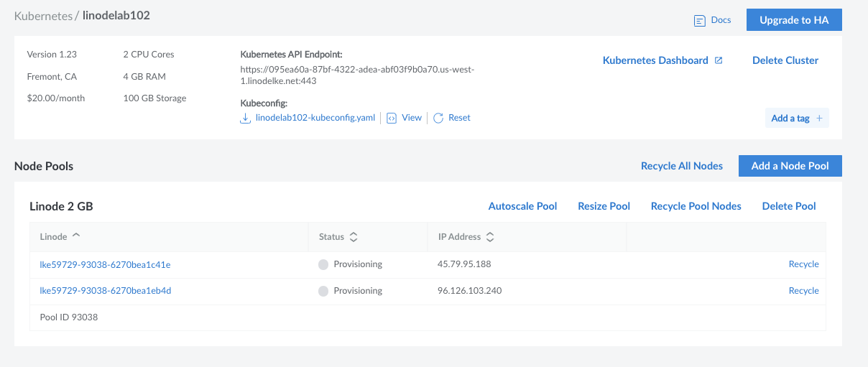Click the Reset circular arrow icon
Screen dimensions: 868x367
(438, 118)
